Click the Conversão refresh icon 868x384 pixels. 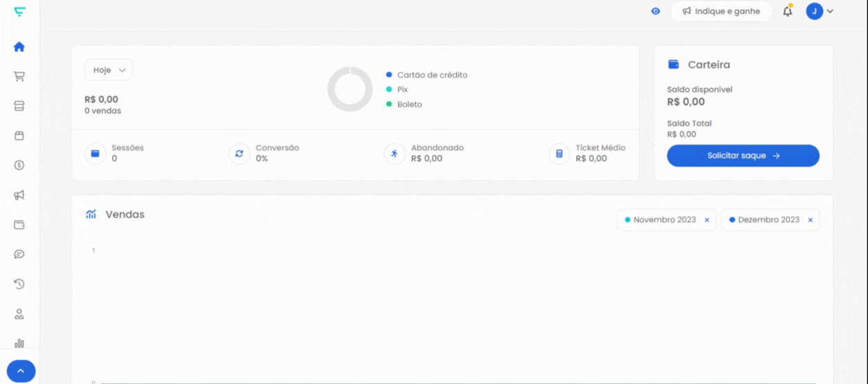[x=239, y=154]
